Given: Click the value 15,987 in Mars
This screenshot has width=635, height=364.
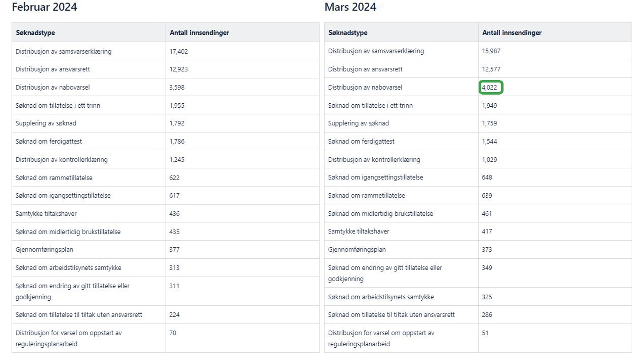Looking at the screenshot, I should point(491,51).
